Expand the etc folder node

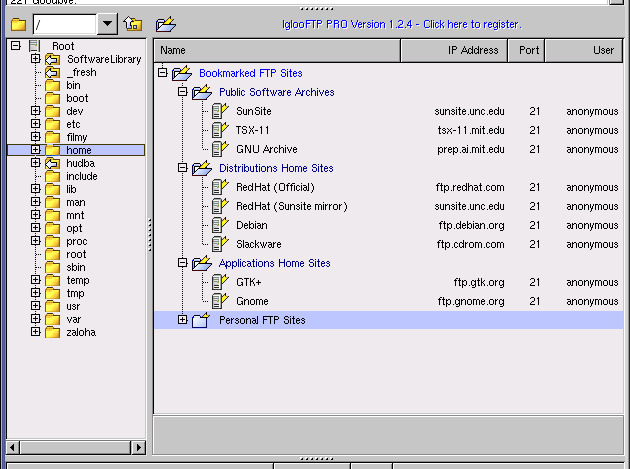[35, 123]
